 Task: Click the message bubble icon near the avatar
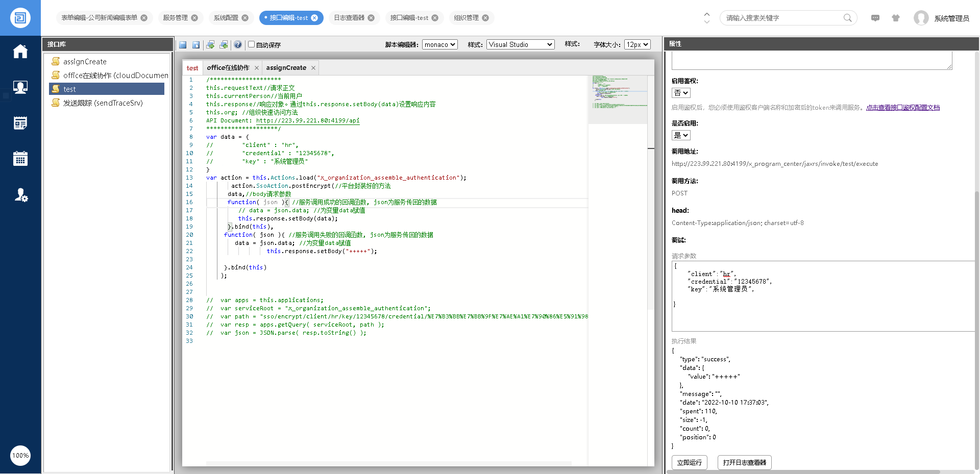point(875,18)
